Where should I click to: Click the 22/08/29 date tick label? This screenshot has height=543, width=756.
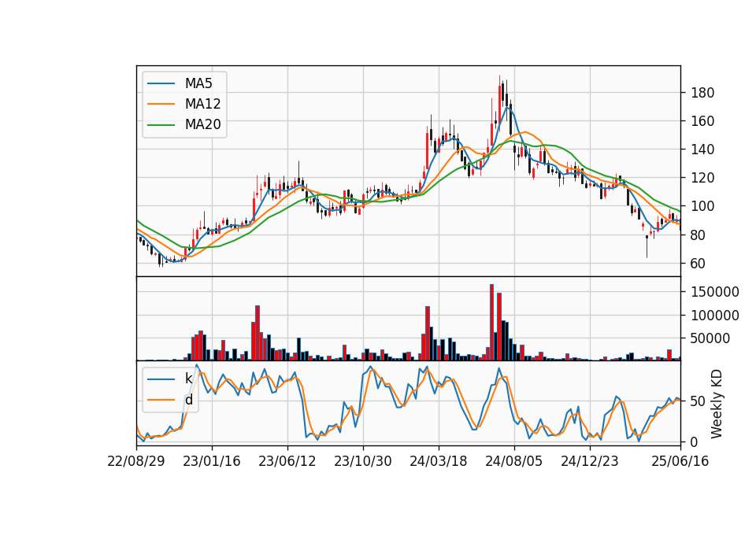136,461
